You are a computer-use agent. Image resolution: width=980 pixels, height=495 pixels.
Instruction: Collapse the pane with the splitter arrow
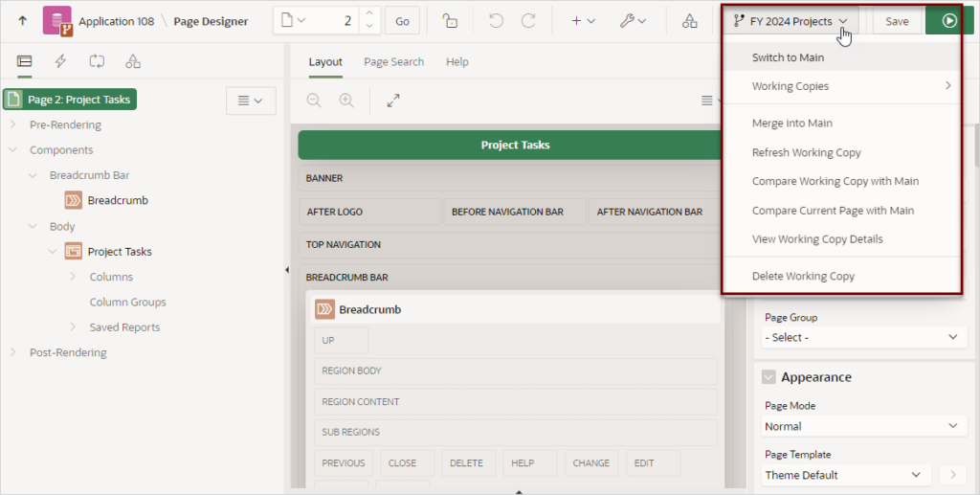[287, 270]
